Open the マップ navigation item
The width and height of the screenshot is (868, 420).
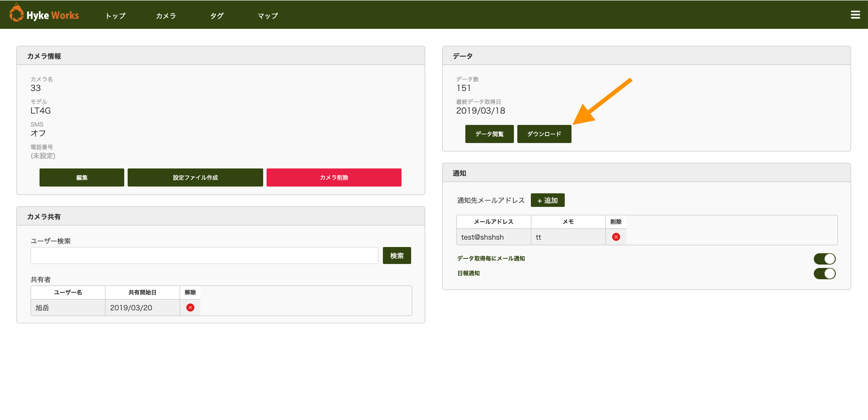(x=267, y=16)
